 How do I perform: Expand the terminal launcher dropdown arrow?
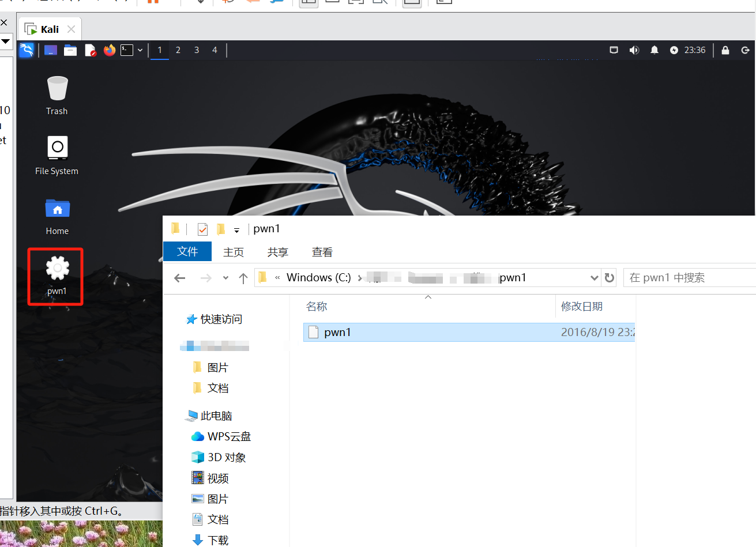tap(140, 51)
